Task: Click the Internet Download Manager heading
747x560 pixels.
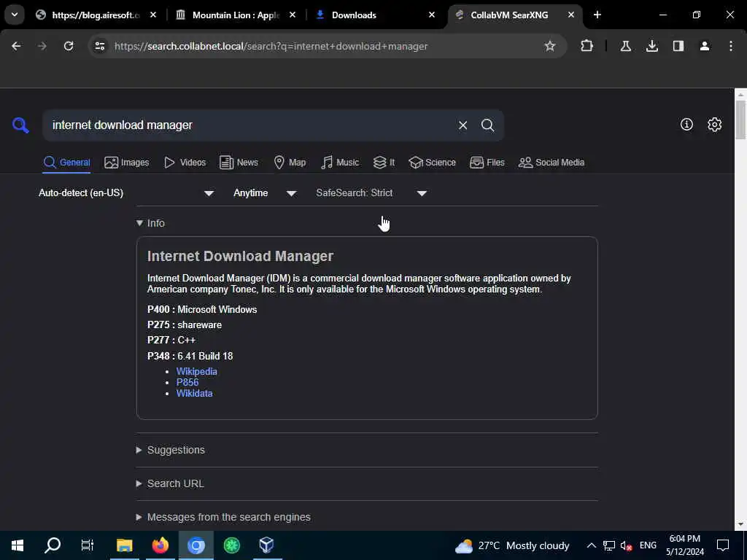Action: (x=240, y=256)
